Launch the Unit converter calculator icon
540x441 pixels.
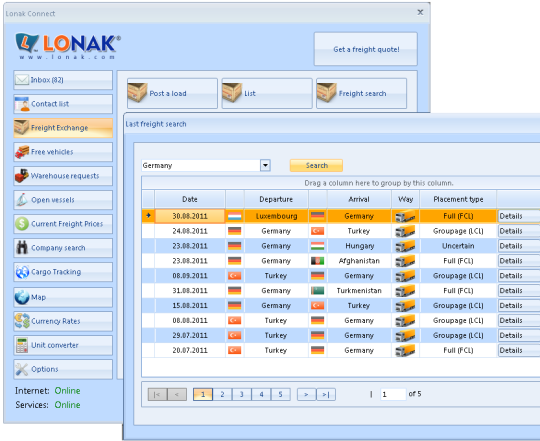22,345
